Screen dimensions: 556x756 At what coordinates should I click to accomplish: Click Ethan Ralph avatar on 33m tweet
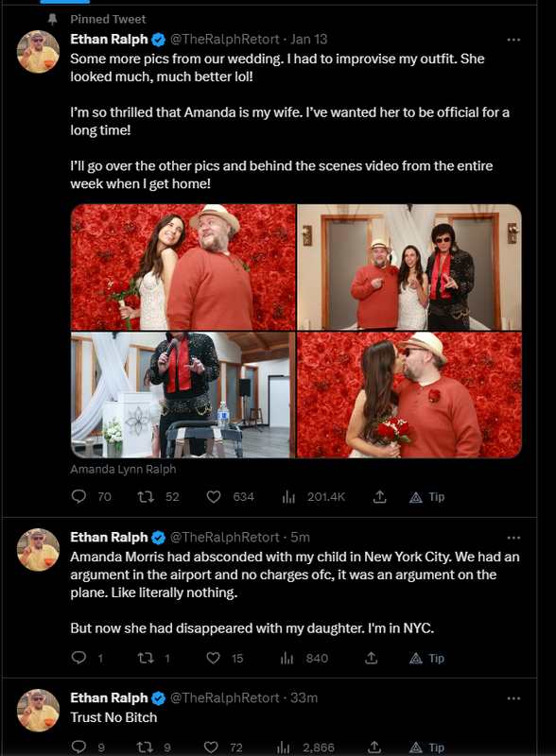coord(38,711)
